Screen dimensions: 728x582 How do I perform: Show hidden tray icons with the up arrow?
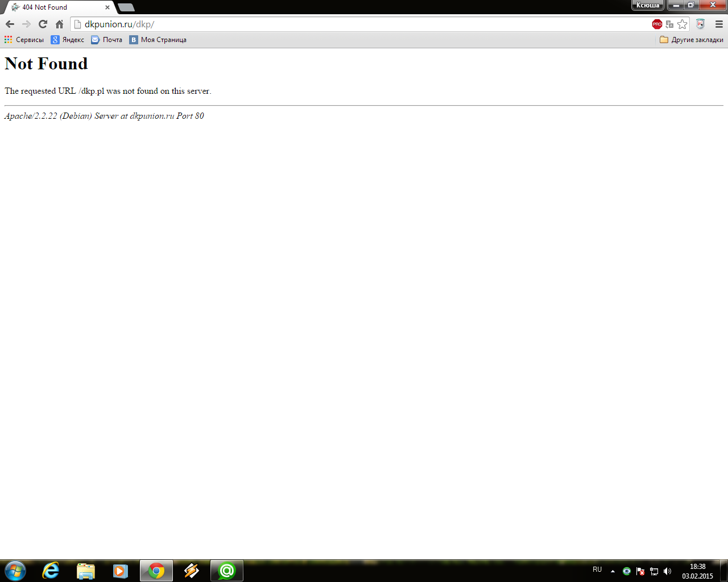613,571
